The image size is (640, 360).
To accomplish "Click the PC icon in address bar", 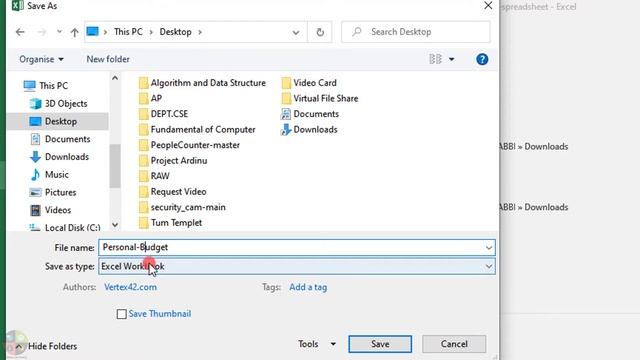I will click(93, 31).
